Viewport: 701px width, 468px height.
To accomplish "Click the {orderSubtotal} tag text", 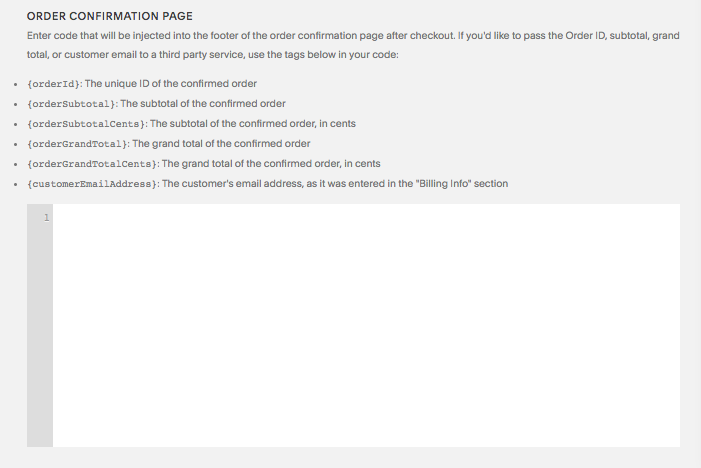I will (72, 104).
